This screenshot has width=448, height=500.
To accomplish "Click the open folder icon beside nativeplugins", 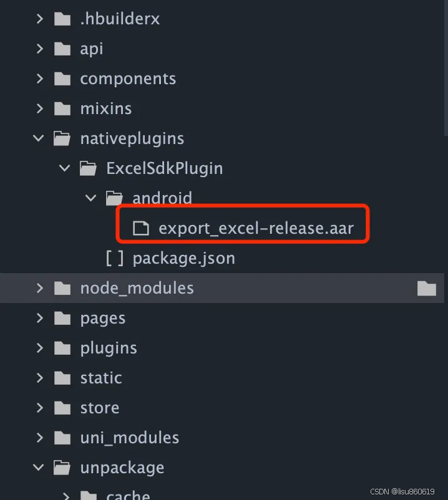I will [62, 138].
